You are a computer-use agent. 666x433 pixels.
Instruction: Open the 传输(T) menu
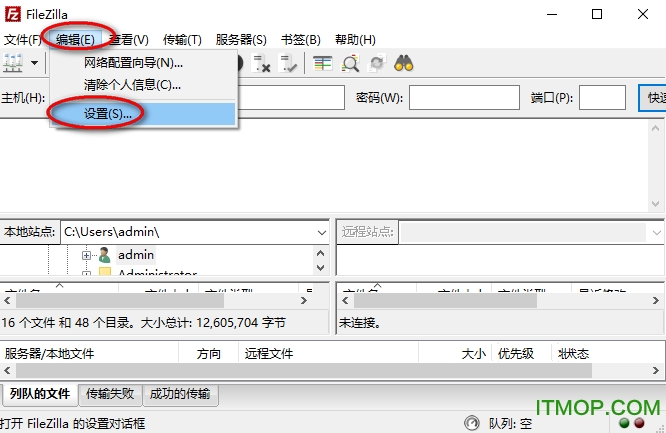[x=182, y=40]
